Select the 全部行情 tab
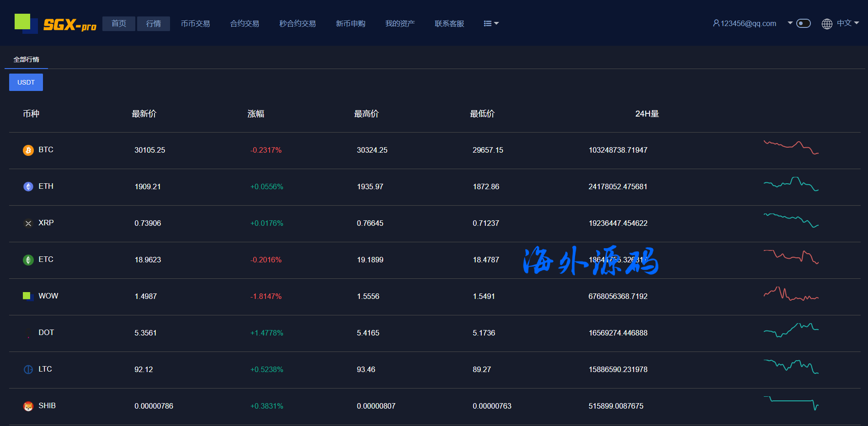Screen dimensions: 868x426 click(x=26, y=59)
